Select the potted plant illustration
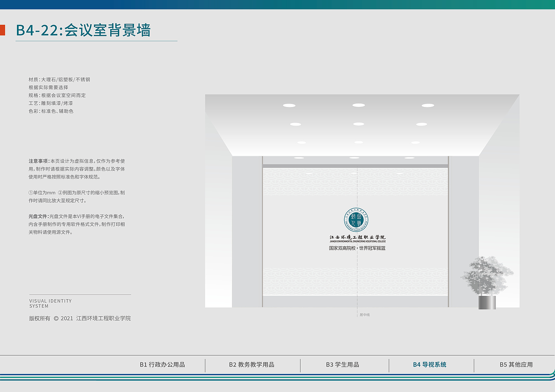The height and width of the screenshot is (392, 555). [x=487, y=282]
